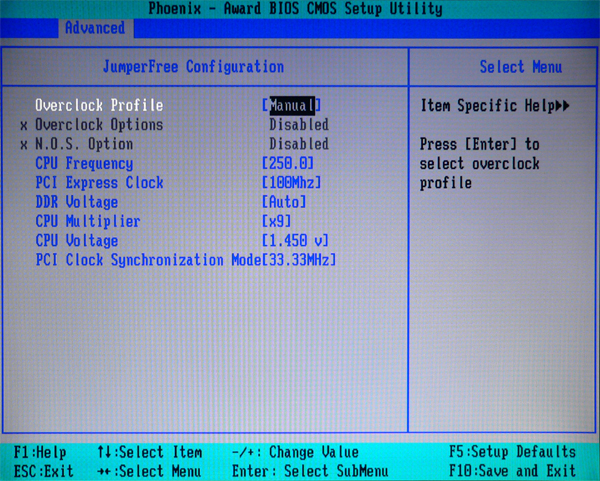The width and height of the screenshot is (600, 481).
Task: Click the x marker beside N.O.S. Option
Action: [24, 144]
